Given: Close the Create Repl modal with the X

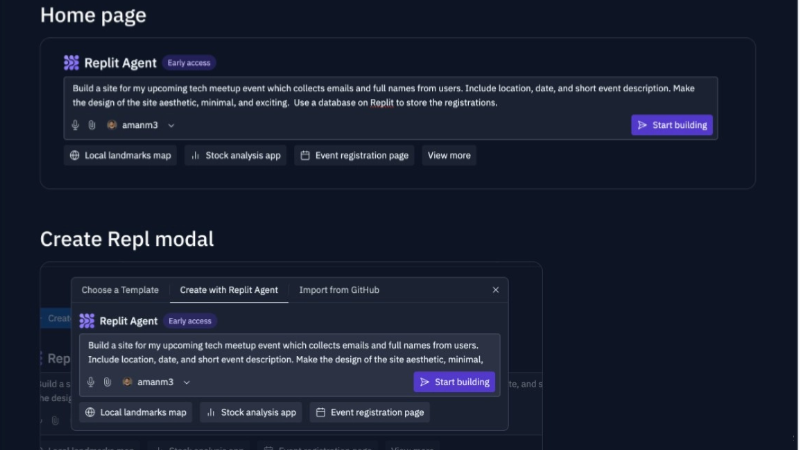Looking at the screenshot, I should (x=495, y=290).
